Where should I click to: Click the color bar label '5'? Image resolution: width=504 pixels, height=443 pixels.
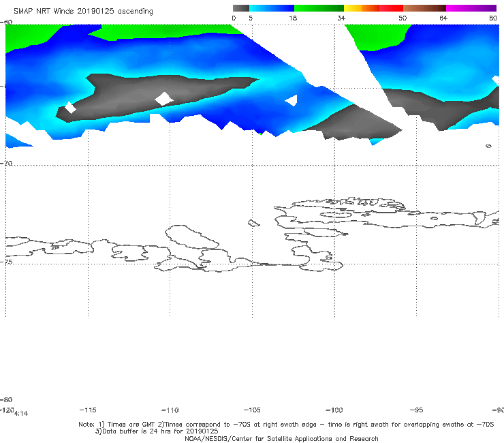[x=251, y=18]
